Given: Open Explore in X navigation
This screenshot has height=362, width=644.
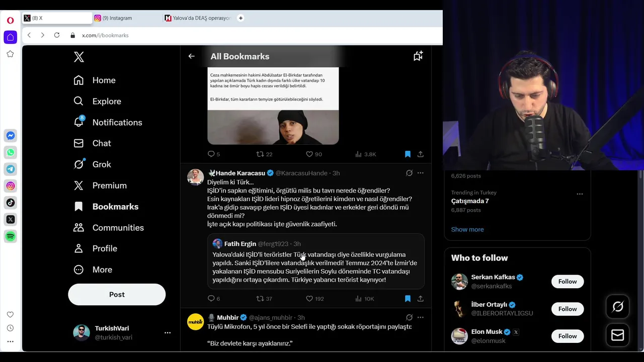Looking at the screenshot, I should pos(98,101).
